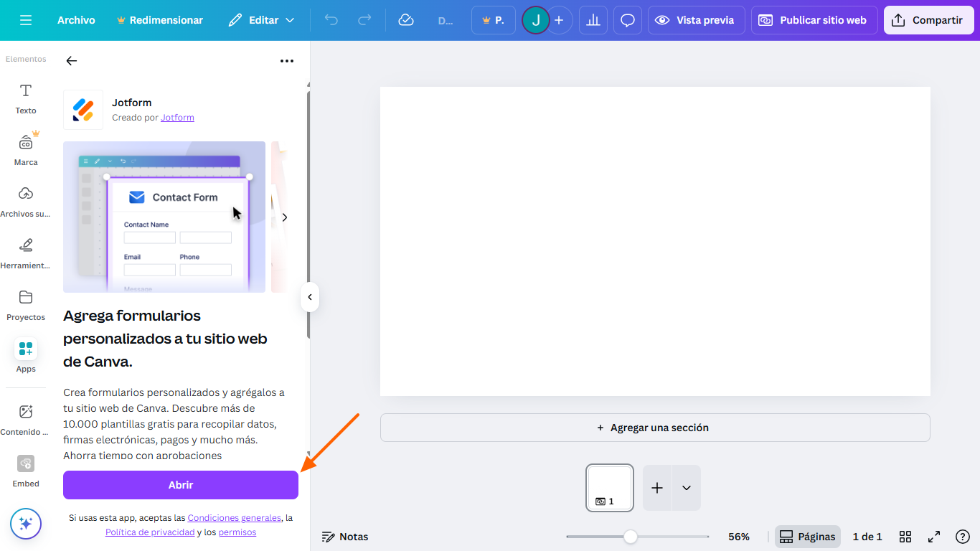Image resolution: width=980 pixels, height=551 pixels.
Task: Click the Abrir button
Action: coord(181,485)
